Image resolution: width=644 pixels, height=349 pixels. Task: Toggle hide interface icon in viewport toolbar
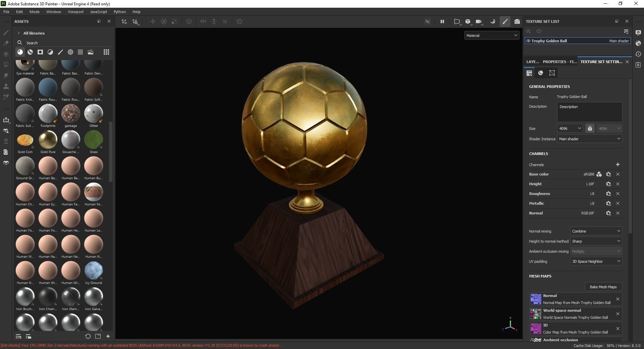click(428, 21)
